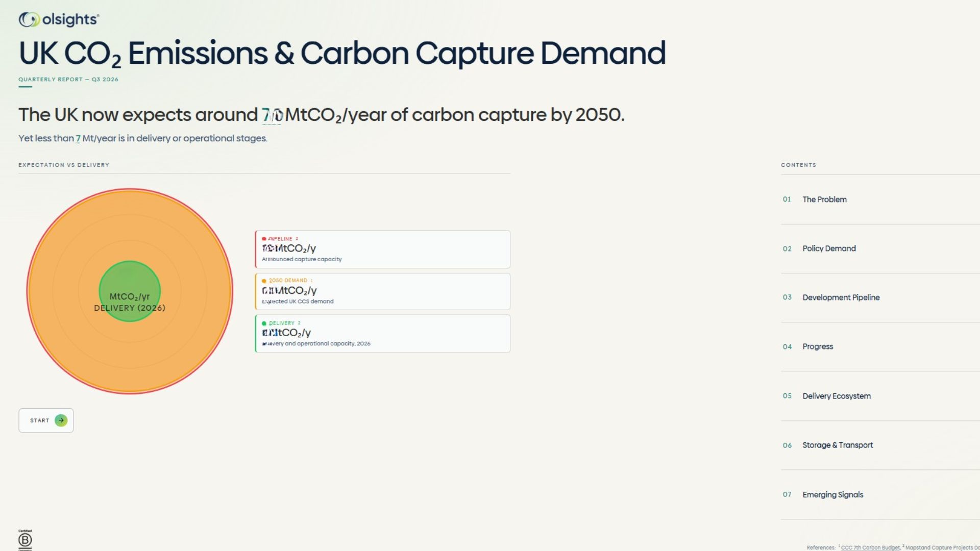Click the 2050 Demand card

tap(382, 291)
